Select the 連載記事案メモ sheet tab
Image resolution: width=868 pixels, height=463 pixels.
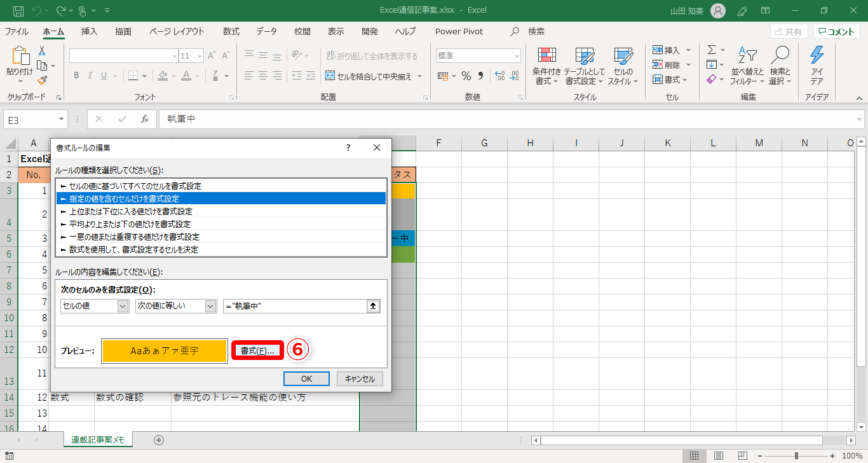click(x=98, y=439)
